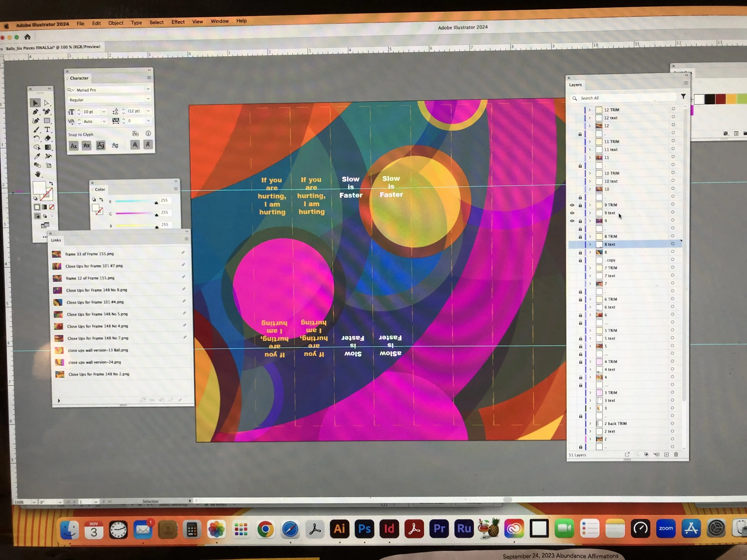Select the Hand tool
The image size is (747, 560).
(x=37, y=174)
